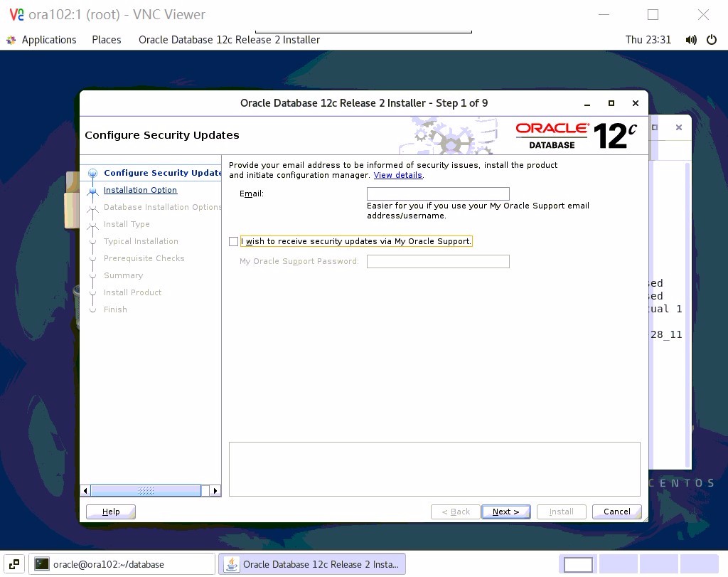Click the volume speaker icon in top bar
The height and width of the screenshot is (577, 728).
[x=691, y=40]
